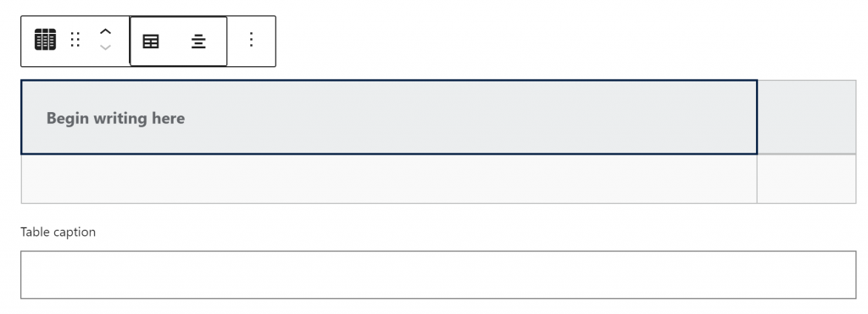Click the greyed downward chevron button
Screen dimensions: 868x314
tap(105, 48)
